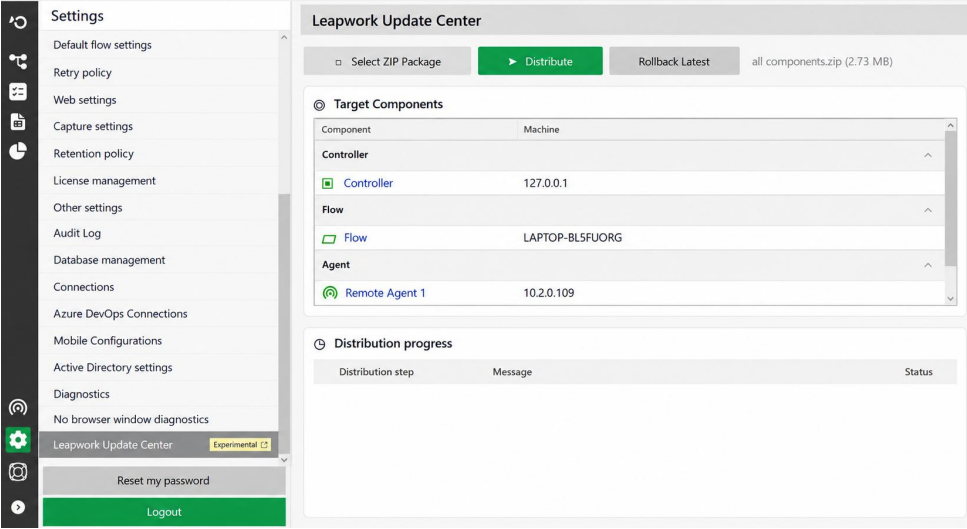Click the Distribution step column header
This screenshot has height=529, width=967.
pos(376,372)
